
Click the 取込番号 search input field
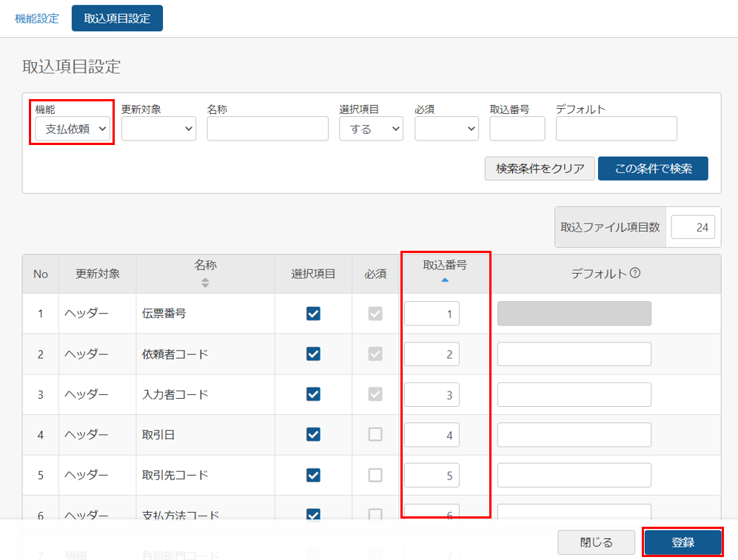click(x=517, y=129)
